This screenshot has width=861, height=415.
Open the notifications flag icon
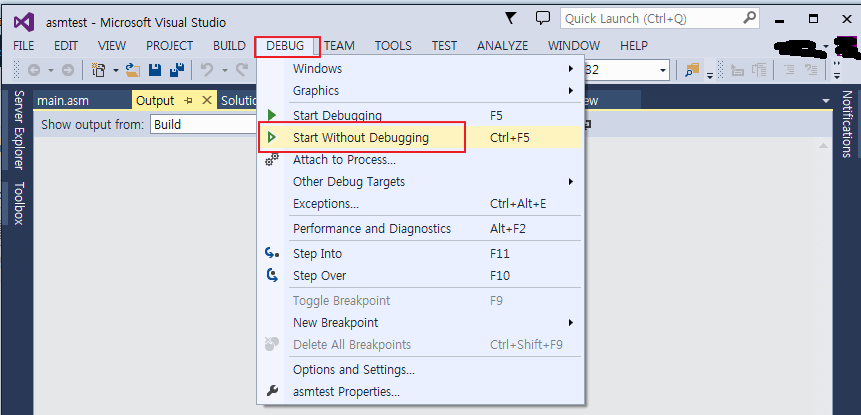pyautogui.click(x=511, y=18)
